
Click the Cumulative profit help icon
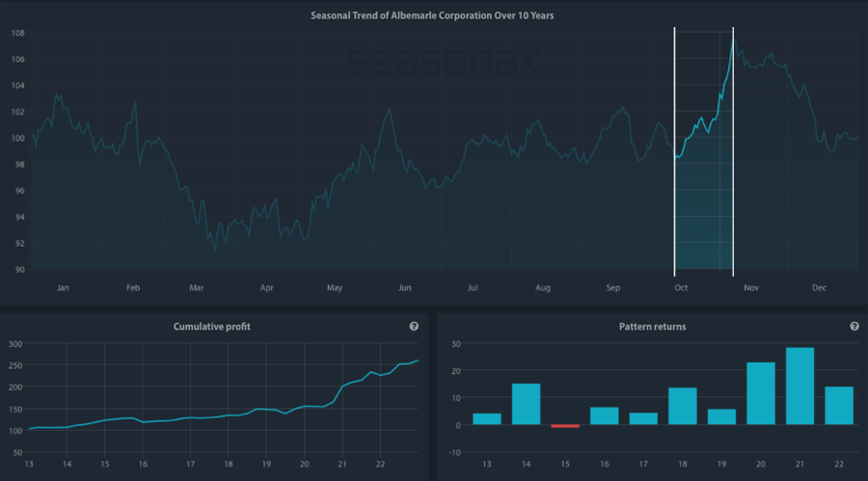(x=414, y=327)
